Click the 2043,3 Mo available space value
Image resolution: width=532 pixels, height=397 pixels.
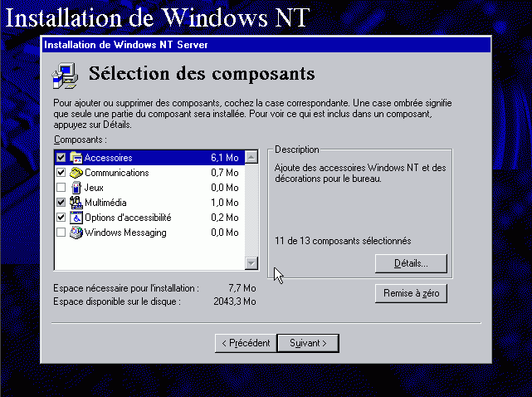coord(235,301)
